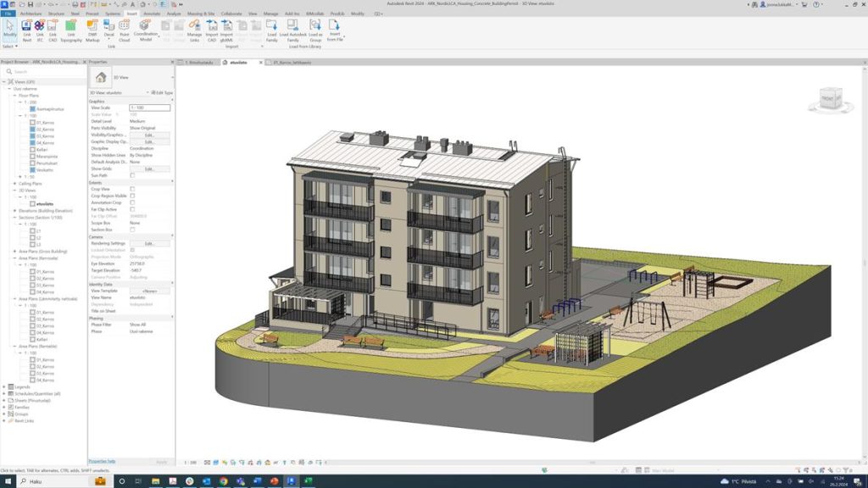868x488 pixels.
Task: Expand Elevations (Building Elevation) node
Action: coord(15,211)
